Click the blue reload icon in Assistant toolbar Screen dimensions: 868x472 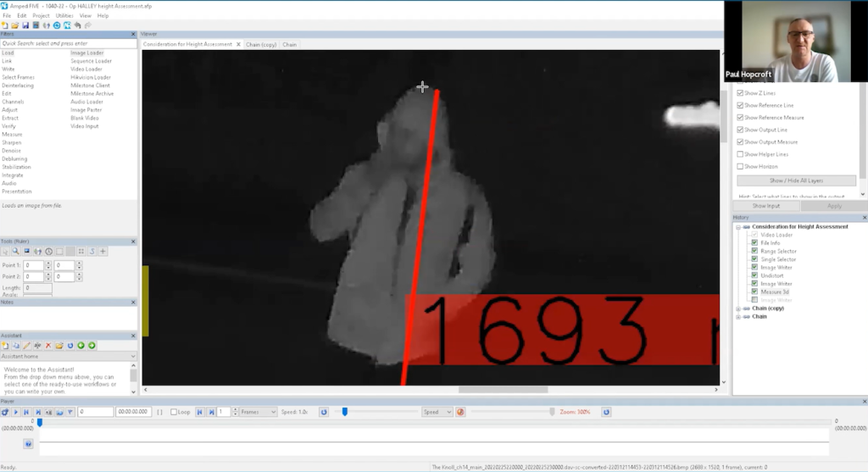[x=70, y=346]
